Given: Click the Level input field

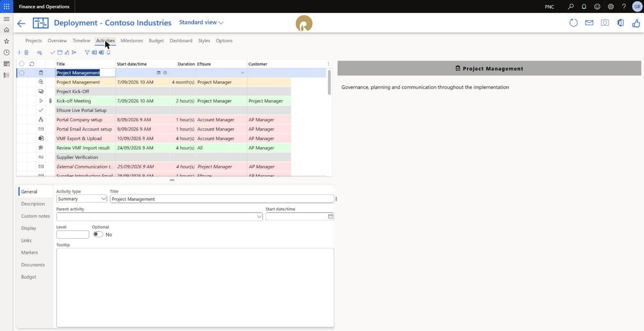Looking at the screenshot, I should tap(73, 234).
